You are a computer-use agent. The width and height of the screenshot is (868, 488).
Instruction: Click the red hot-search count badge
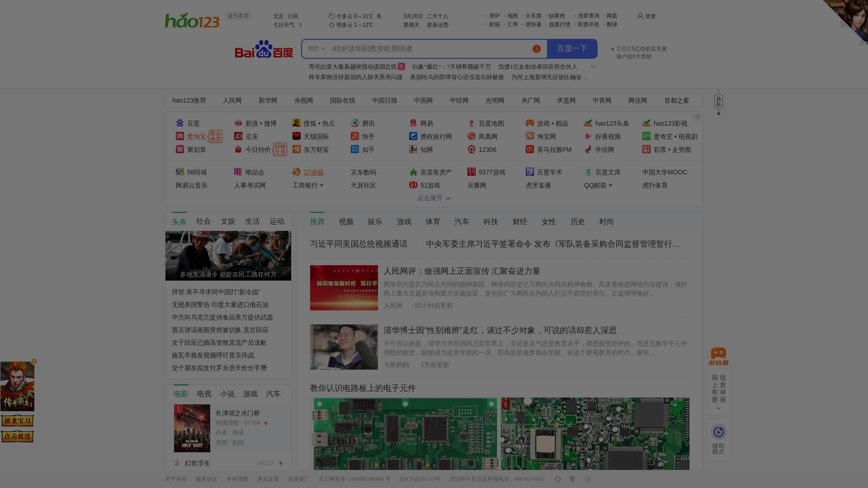pyautogui.click(x=536, y=49)
